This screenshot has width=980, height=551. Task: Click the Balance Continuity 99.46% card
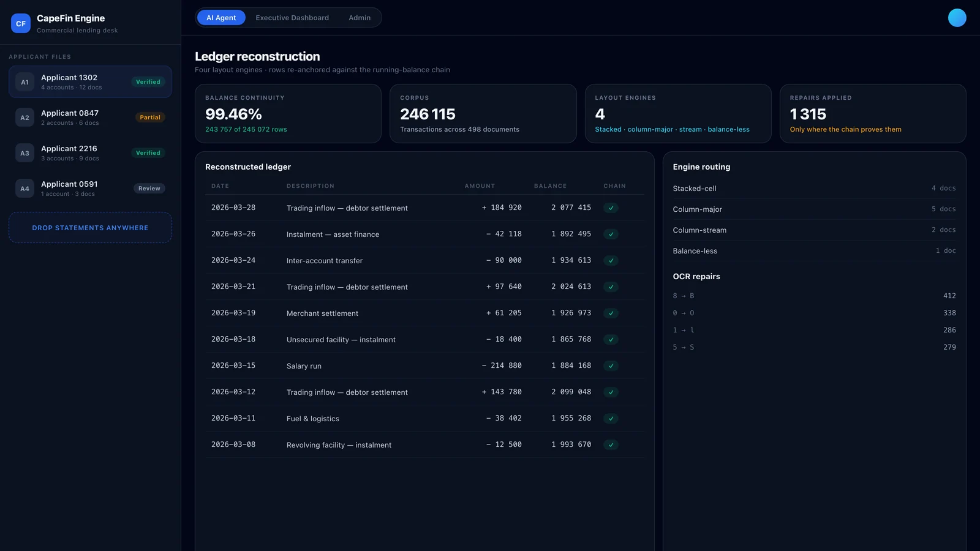(288, 114)
